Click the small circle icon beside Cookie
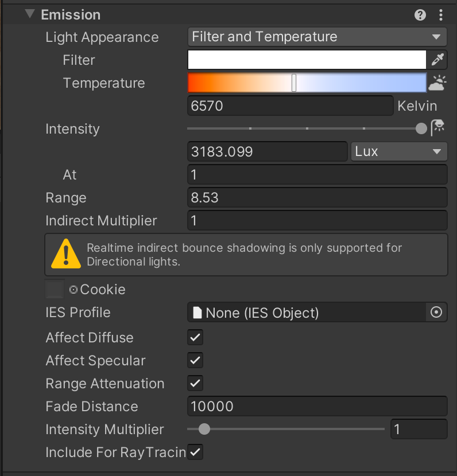Image resolution: width=457 pixels, height=476 pixels. pyautogui.click(x=73, y=290)
